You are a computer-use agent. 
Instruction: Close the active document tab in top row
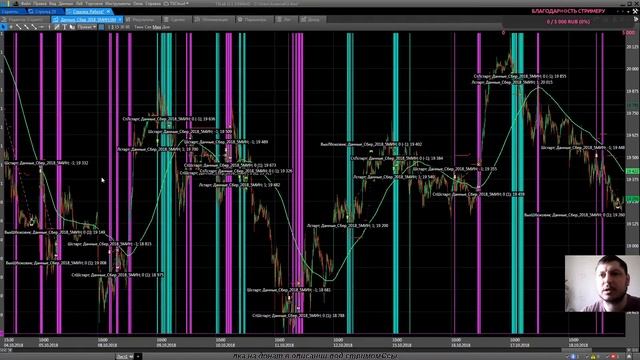coord(108,11)
